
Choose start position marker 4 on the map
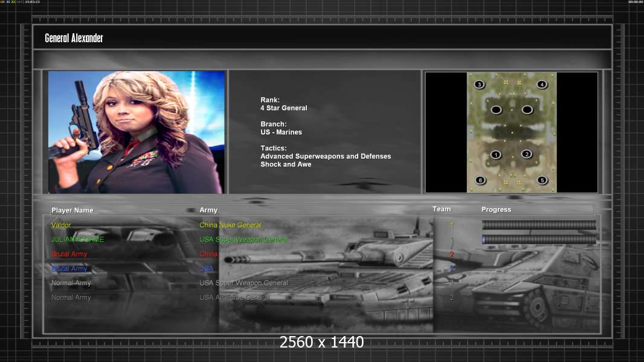(x=542, y=84)
